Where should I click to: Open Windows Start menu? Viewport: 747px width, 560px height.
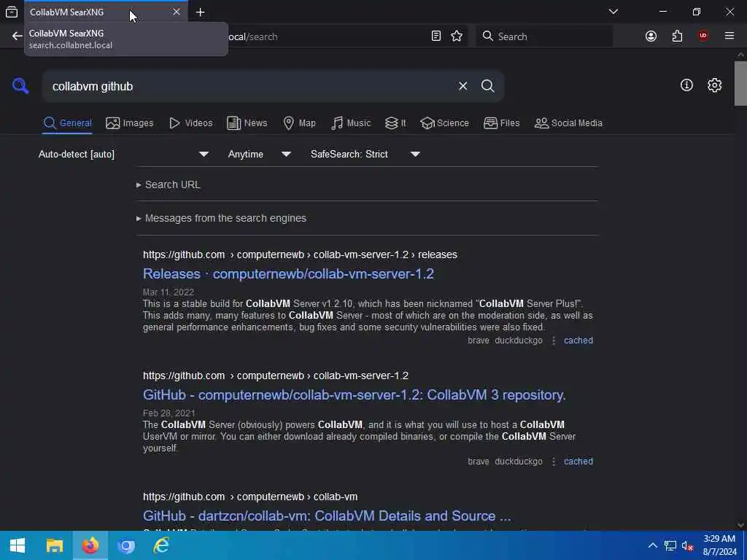(18, 545)
